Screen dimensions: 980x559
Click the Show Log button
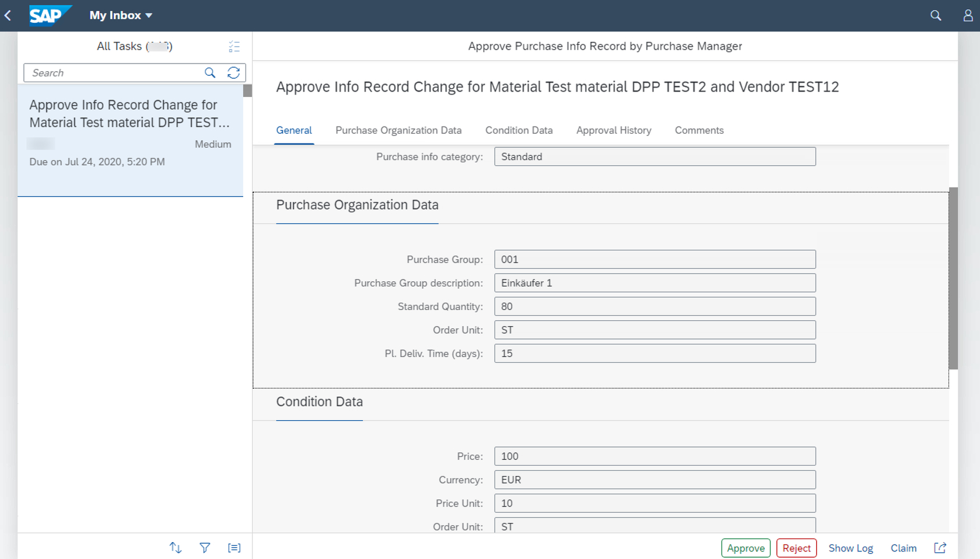850,548
